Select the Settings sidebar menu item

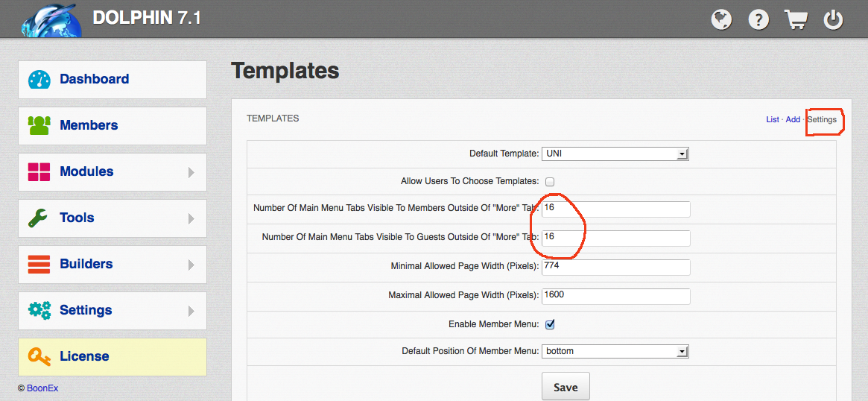click(86, 310)
